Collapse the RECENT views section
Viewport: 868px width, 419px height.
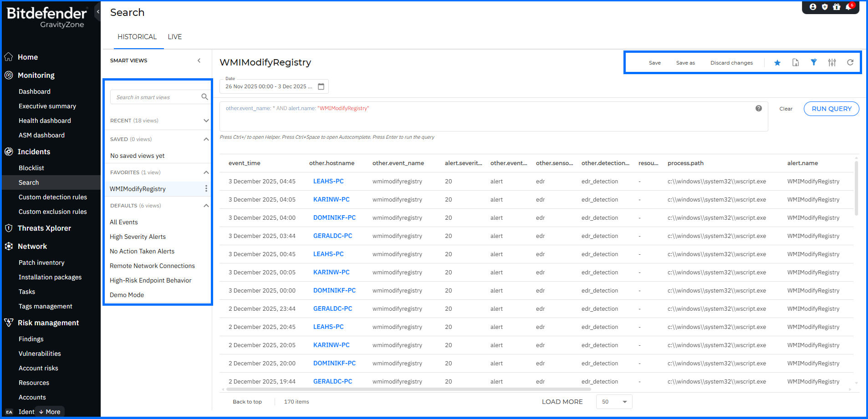(x=206, y=121)
